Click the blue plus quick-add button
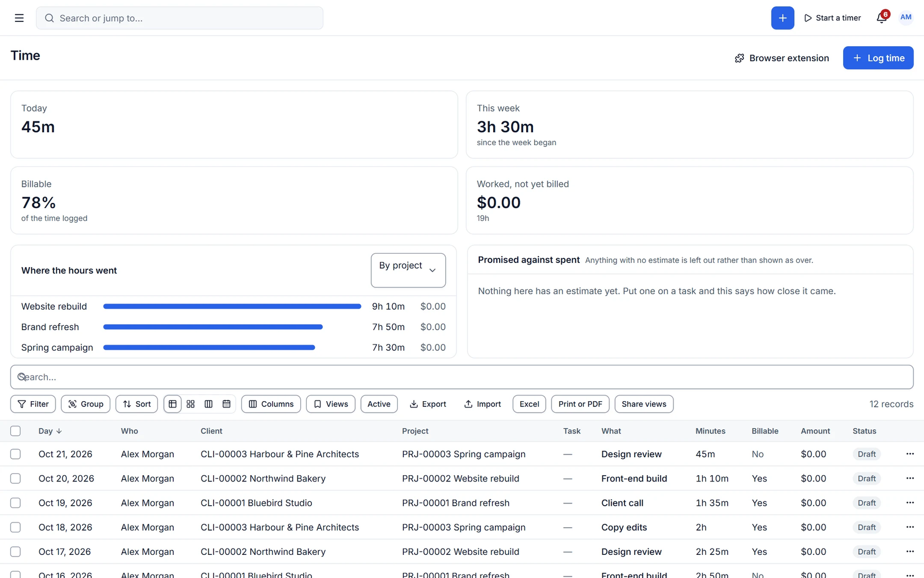Viewport: 924px width, 578px height. pyautogui.click(x=783, y=18)
